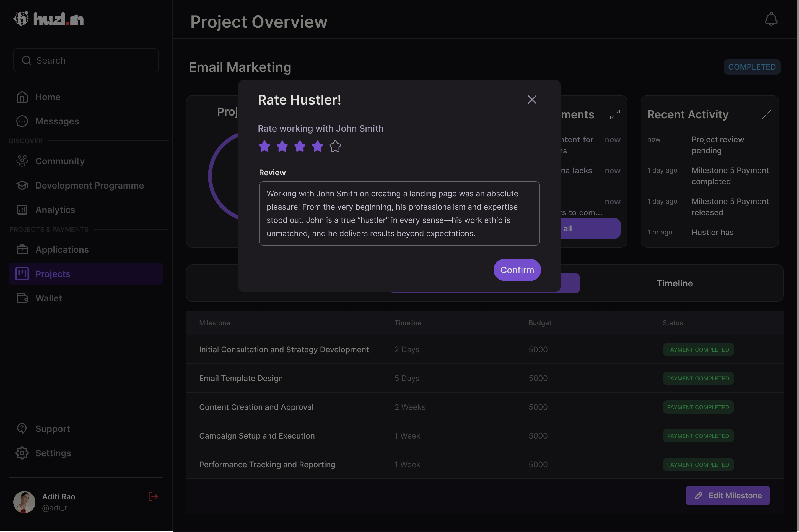Set rating to five stars
Screen dimensions: 799x532
click(335, 146)
